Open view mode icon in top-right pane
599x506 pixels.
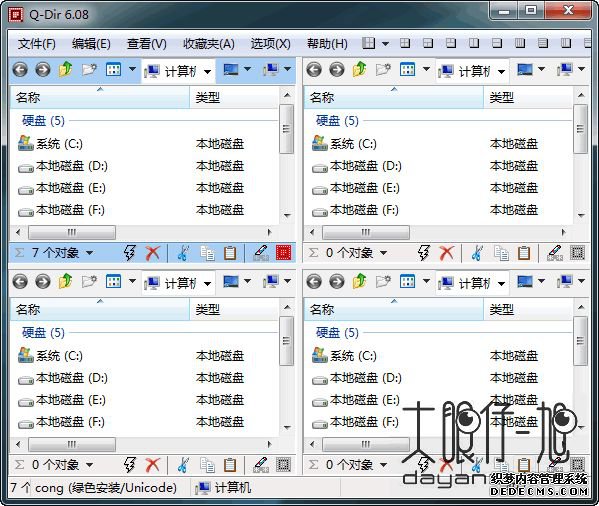(408, 69)
